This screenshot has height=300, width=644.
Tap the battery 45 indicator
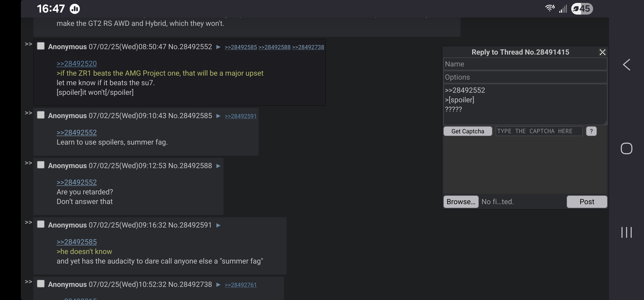(582, 9)
